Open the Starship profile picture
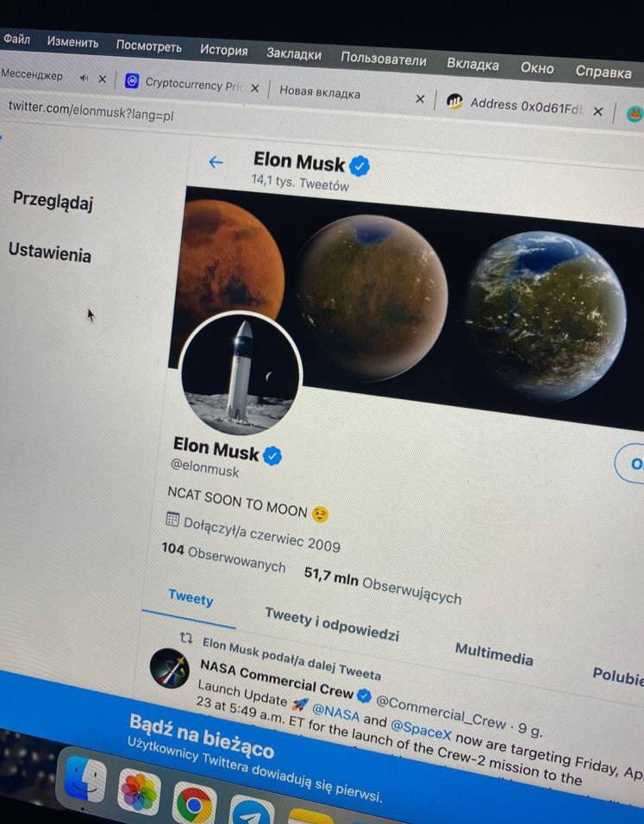Viewport: 644px width, 824px height. [x=240, y=373]
